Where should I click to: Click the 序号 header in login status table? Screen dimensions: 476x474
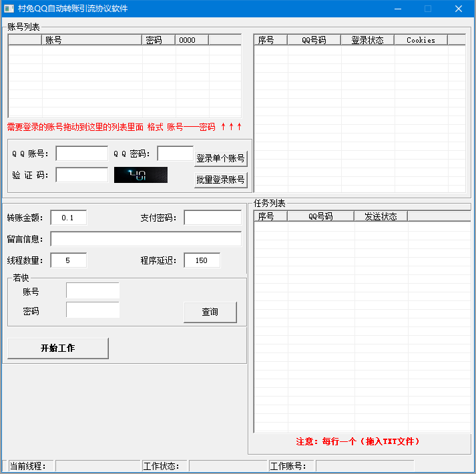pos(271,40)
